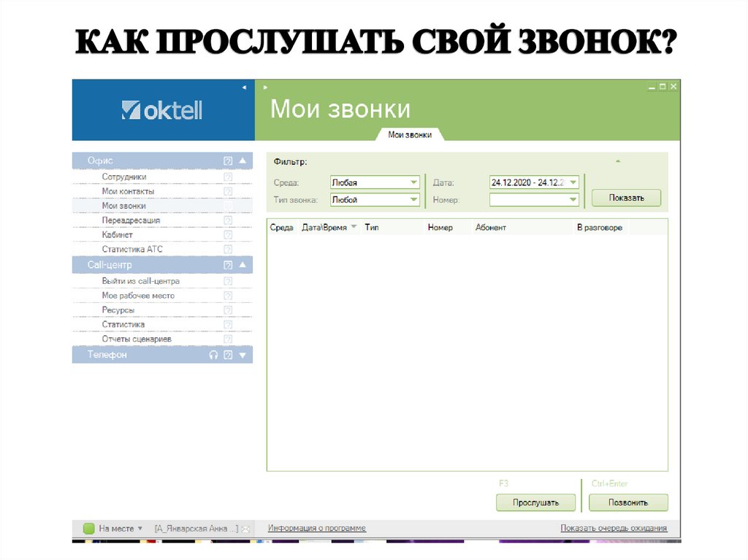748x560 pixels.
Task: Click the green status indicator На месте
Action: pos(88,528)
